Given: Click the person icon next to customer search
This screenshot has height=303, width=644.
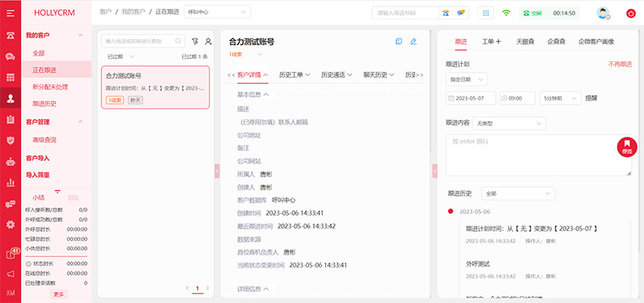Looking at the screenshot, I should (x=208, y=41).
